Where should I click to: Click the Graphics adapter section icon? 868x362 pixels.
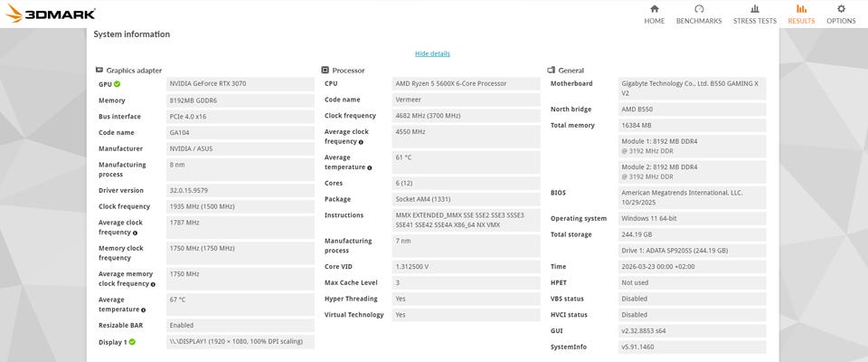[99, 70]
